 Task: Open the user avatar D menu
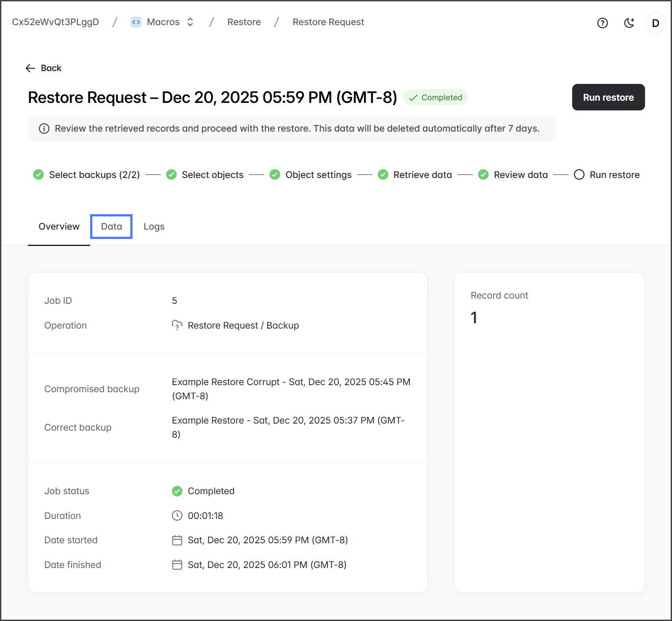coord(655,23)
